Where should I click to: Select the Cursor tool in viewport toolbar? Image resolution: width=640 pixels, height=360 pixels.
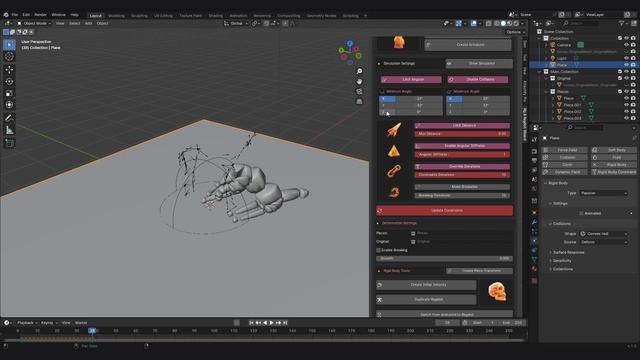tap(9, 57)
